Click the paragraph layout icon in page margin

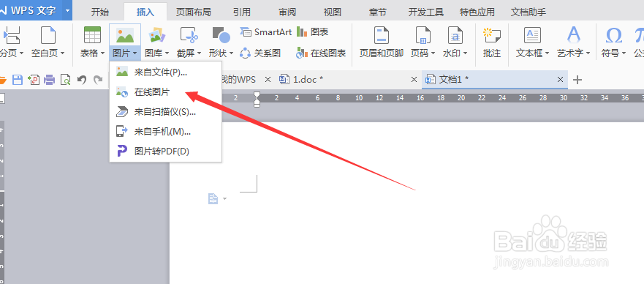[x=213, y=199]
